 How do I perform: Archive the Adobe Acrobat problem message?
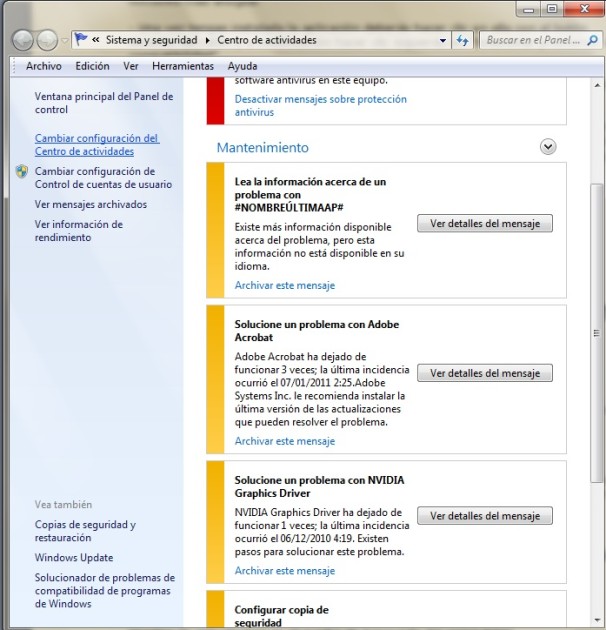(x=285, y=441)
